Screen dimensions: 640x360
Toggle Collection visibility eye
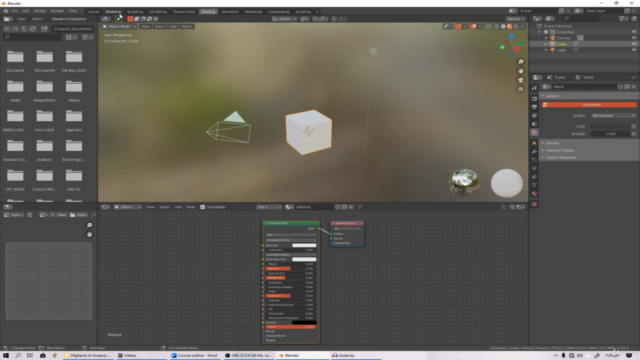click(x=633, y=32)
